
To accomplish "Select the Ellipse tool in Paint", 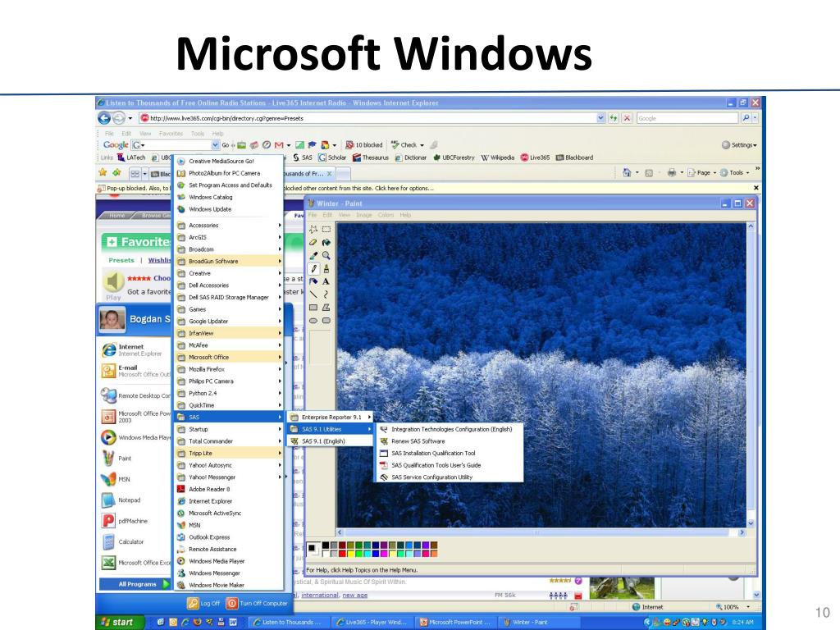I will coord(313,321).
